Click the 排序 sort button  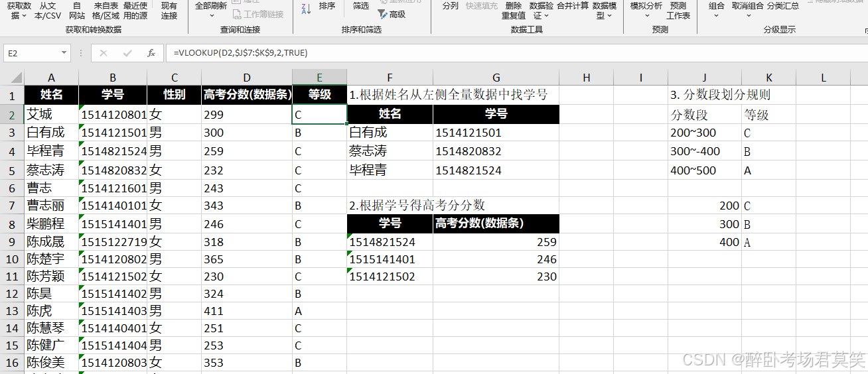(x=327, y=6)
